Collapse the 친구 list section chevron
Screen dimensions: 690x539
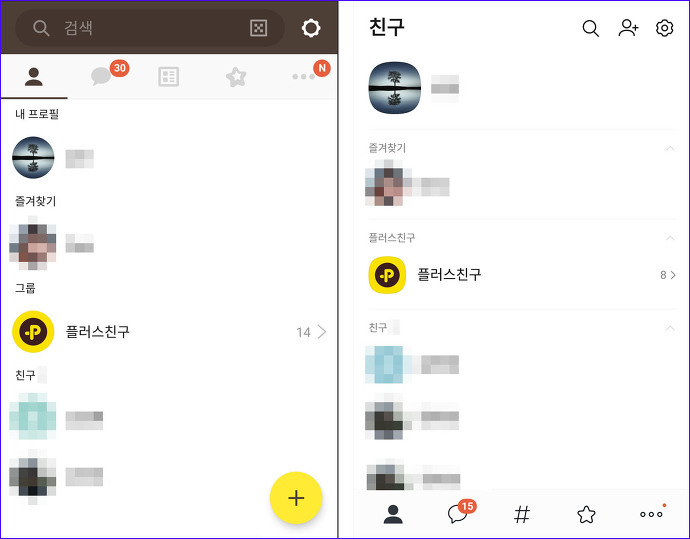[x=670, y=328]
